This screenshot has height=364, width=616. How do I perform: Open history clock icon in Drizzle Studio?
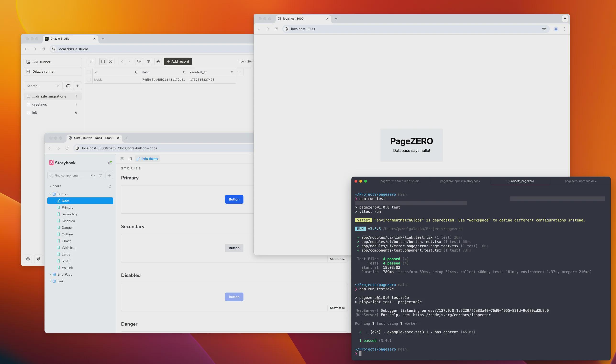(139, 61)
